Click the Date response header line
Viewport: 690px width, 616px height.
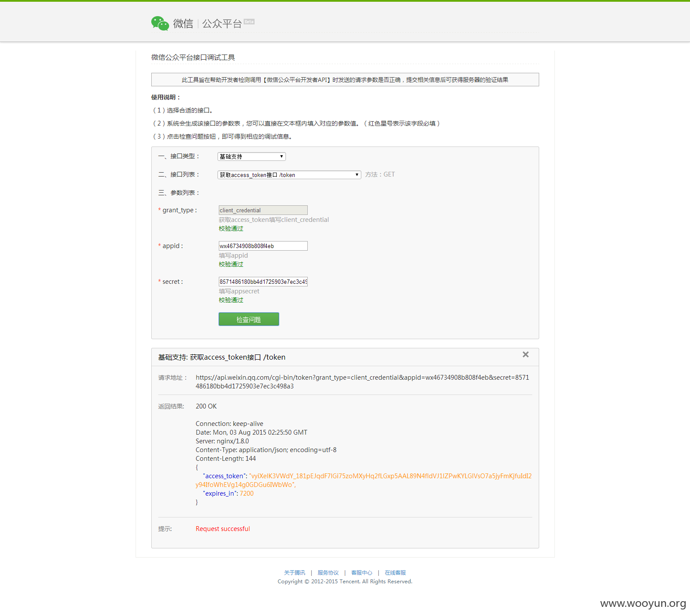tap(252, 432)
